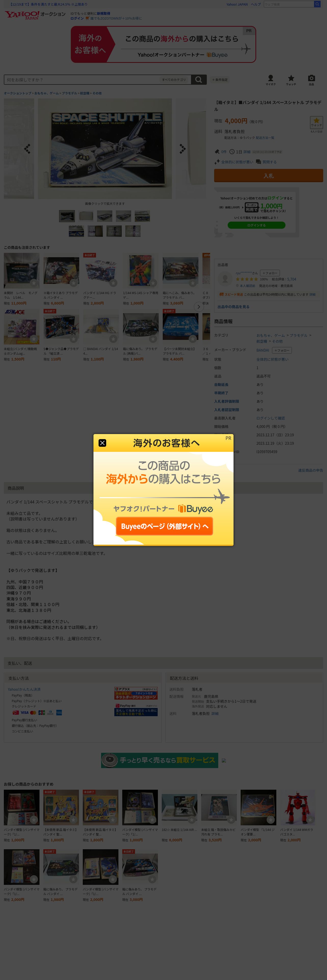
Task: Watch the 6,000円 recommended item star
Action: [192, 820]
